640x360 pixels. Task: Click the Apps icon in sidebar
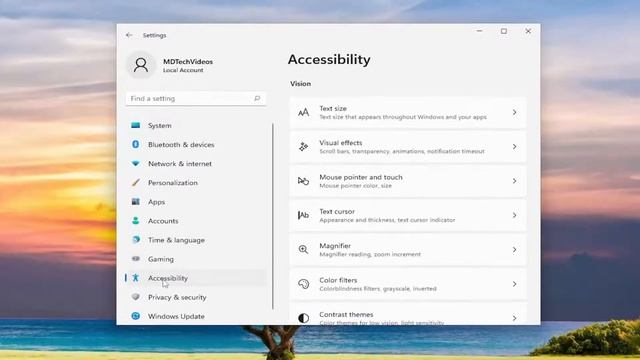tap(136, 202)
